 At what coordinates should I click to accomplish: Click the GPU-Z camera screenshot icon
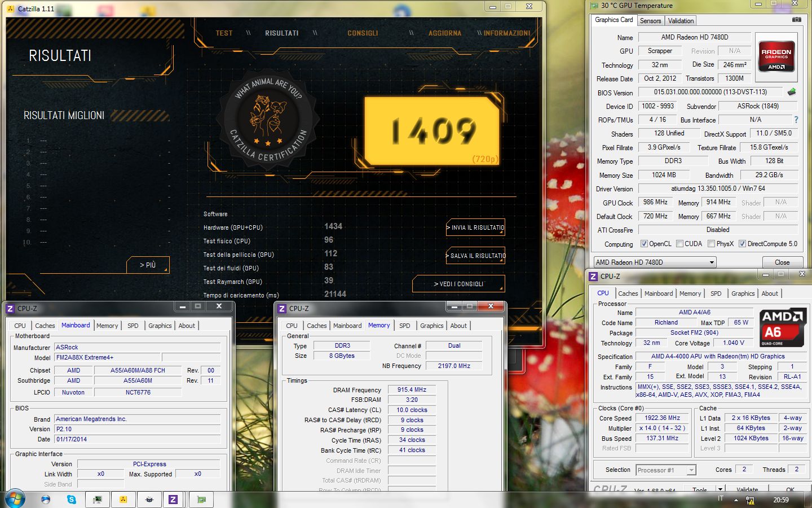[796, 20]
